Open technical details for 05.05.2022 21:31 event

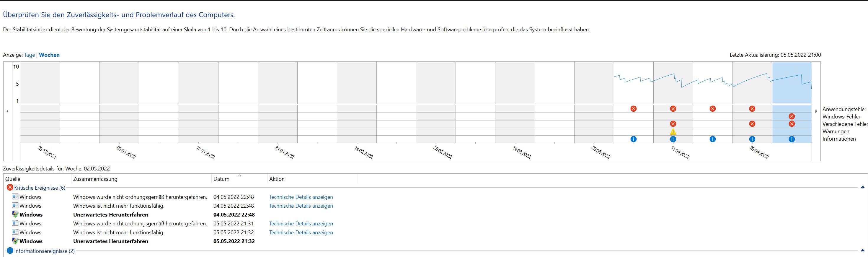pos(301,224)
